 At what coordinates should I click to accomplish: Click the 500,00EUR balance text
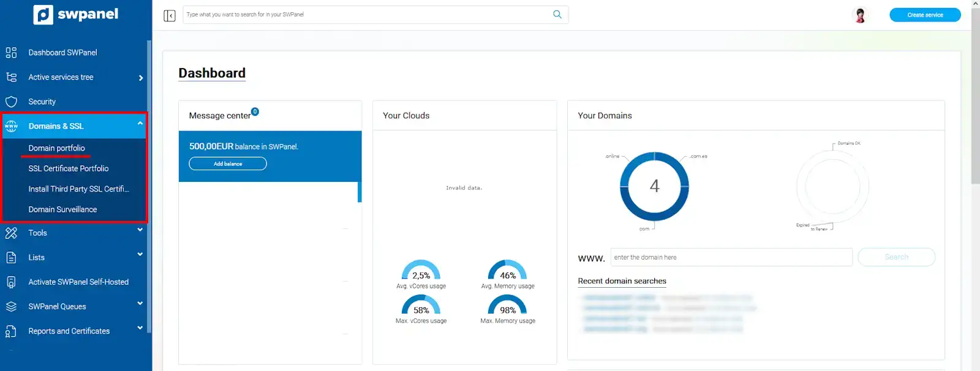(x=243, y=146)
